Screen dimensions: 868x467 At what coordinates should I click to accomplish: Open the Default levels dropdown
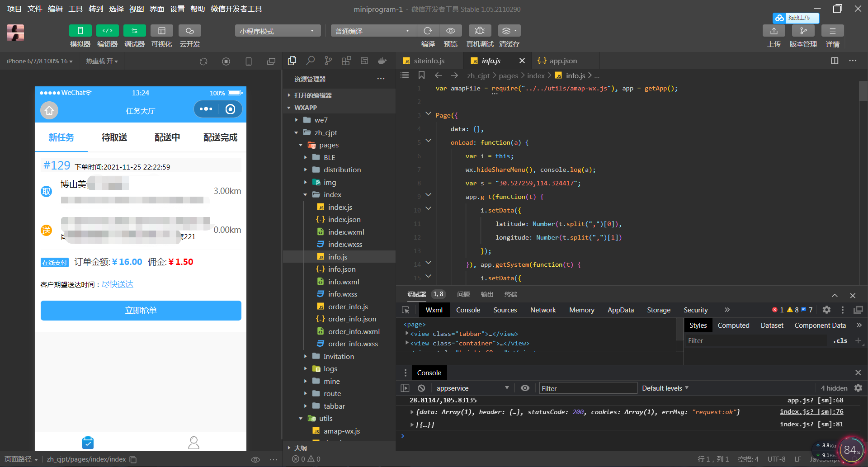tap(665, 388)
